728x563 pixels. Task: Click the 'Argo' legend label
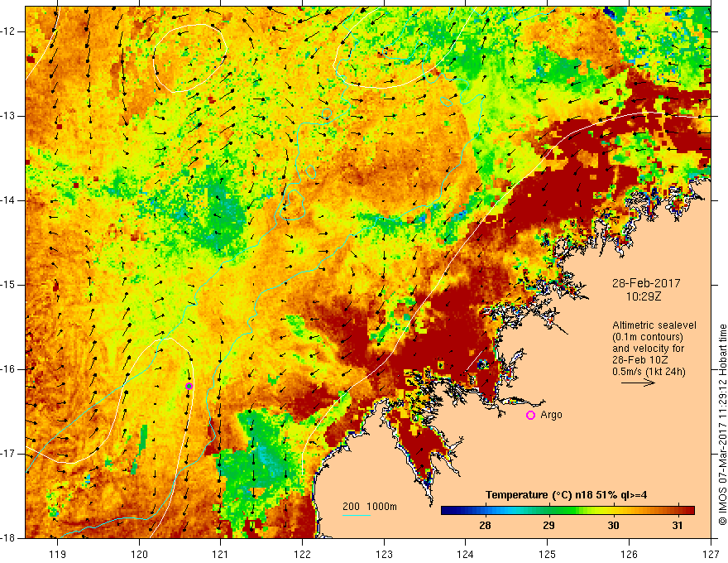551,415
